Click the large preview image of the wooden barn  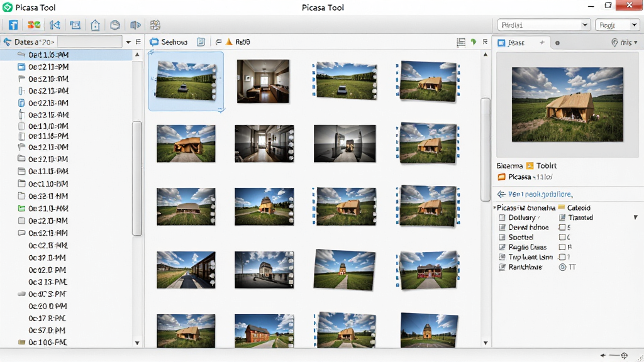coord(567,105)
